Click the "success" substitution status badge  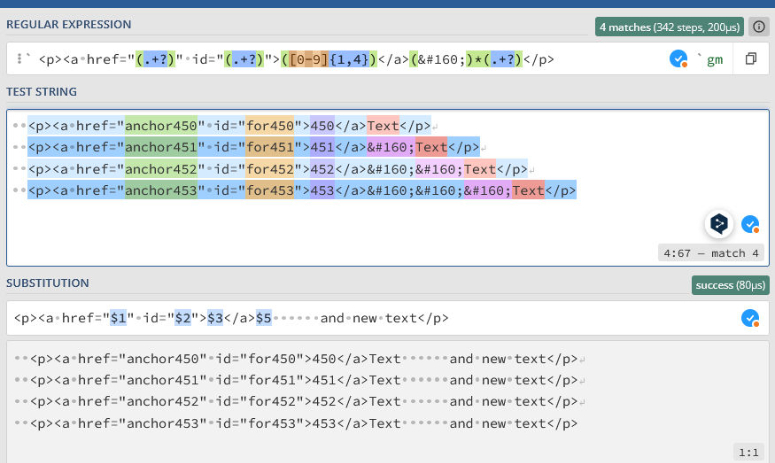(730, 285)
